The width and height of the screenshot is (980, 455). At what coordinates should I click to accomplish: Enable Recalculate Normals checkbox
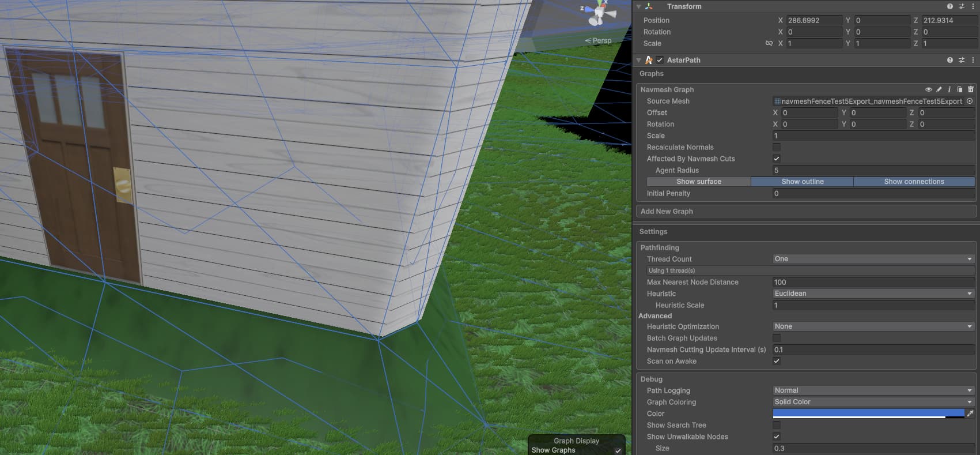(777, 147)
